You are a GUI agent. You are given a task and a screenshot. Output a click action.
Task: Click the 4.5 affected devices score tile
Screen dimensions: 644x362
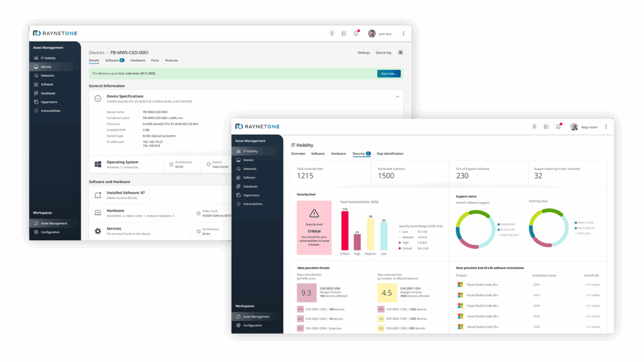[x=387, y=293]
